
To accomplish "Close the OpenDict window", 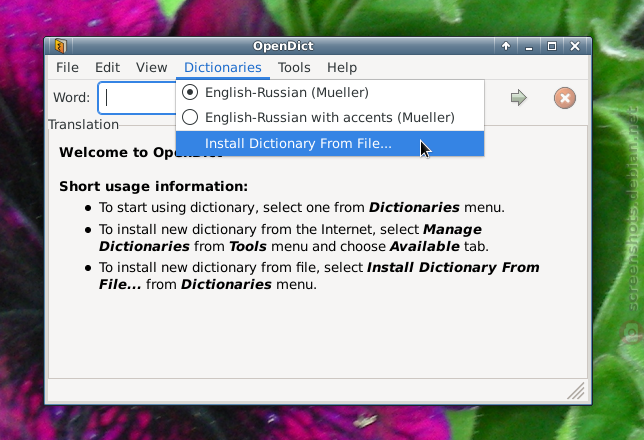I will coord(575,46).
